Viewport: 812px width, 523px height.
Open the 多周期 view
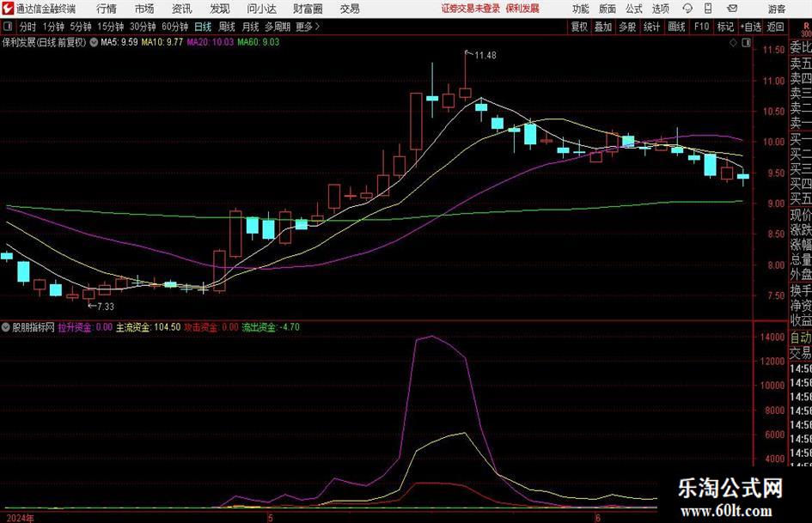point(278,27)
